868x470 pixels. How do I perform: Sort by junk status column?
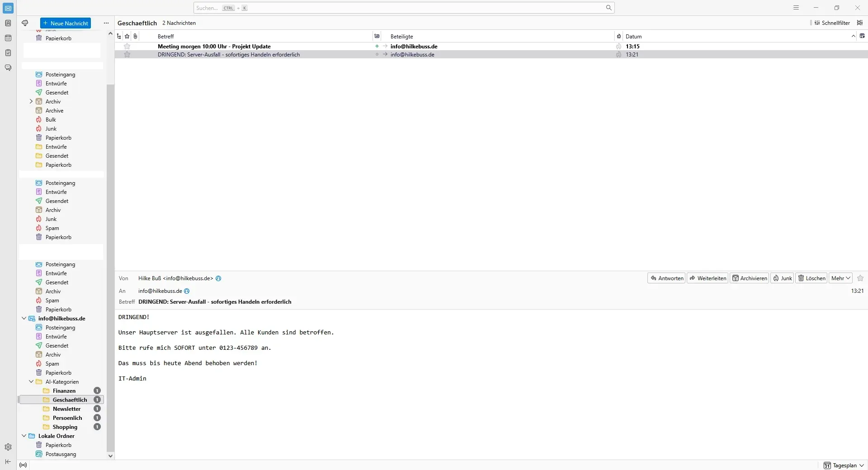pos(619,36)
